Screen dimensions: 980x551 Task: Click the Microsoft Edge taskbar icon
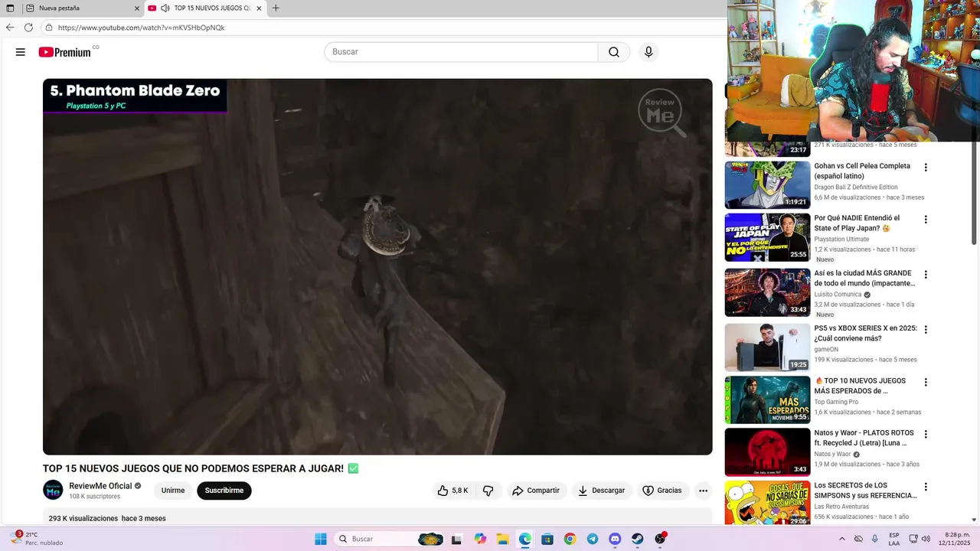point(524,539)
